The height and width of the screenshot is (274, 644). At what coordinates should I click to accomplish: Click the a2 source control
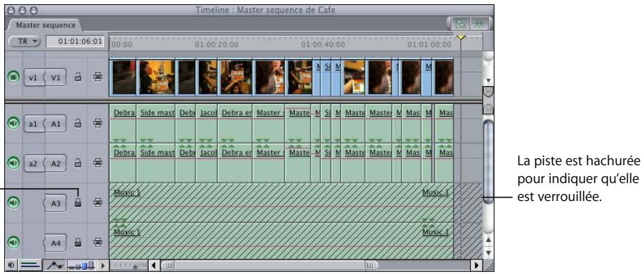tap(34, 163)
